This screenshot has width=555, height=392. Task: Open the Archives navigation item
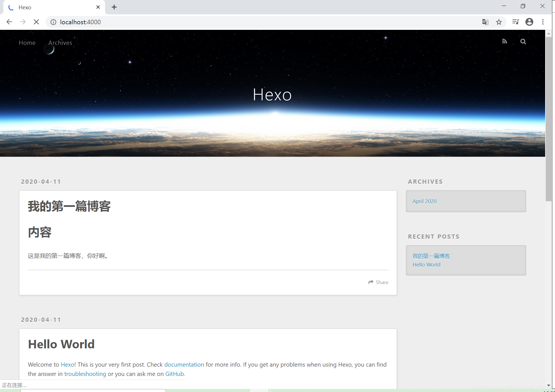(x=60, y=43)
